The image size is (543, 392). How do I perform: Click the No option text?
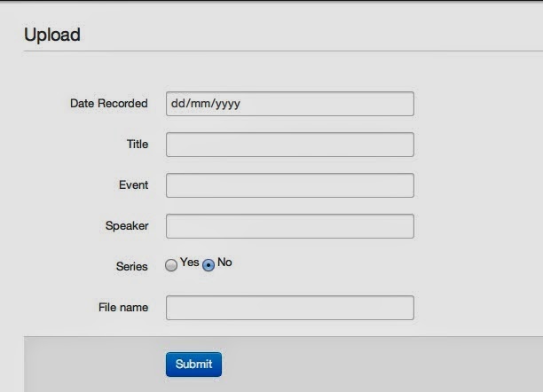point(224,263)
